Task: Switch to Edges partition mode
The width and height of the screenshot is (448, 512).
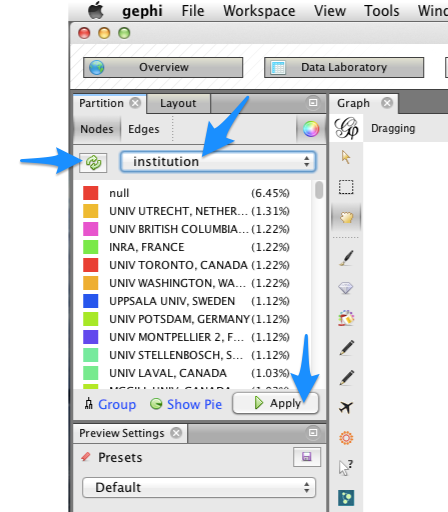Action: pos(144,129)
